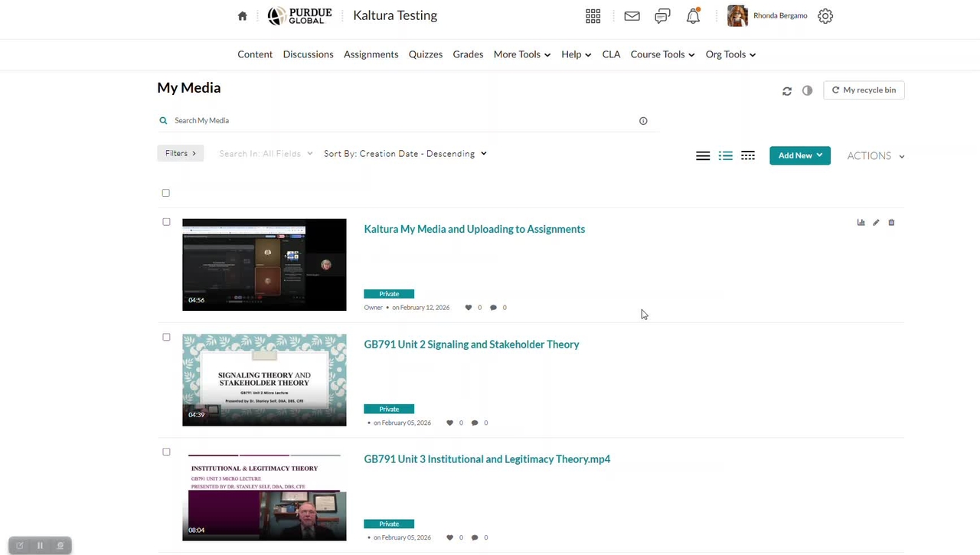Image resolution: width=980 pixels, height=555 pixels.
Task: Open GB791 Unit 2 Signaling video link
Action: tap(472, 344)
